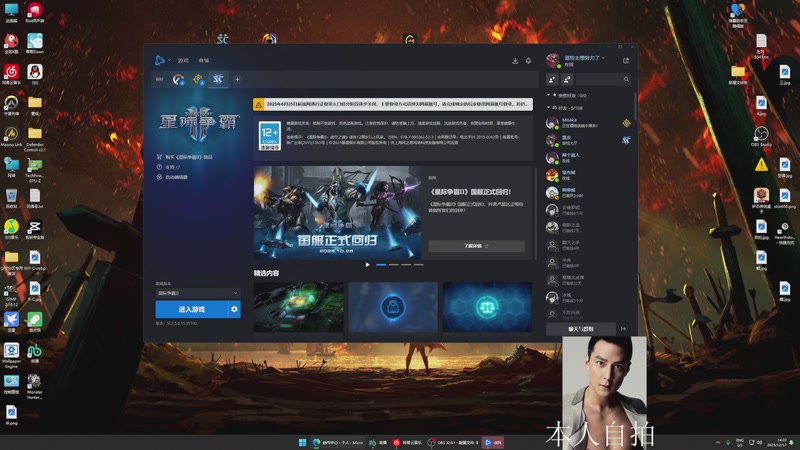Select the fifth friend, shown as away
800x450 pixels.
pyautogui.click(x=588, y=192)
